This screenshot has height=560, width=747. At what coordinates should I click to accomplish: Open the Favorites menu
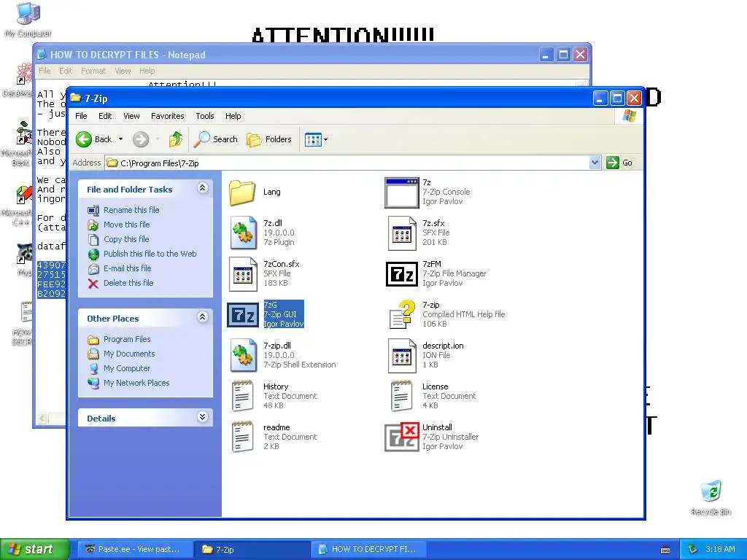(x=167, y=116)
